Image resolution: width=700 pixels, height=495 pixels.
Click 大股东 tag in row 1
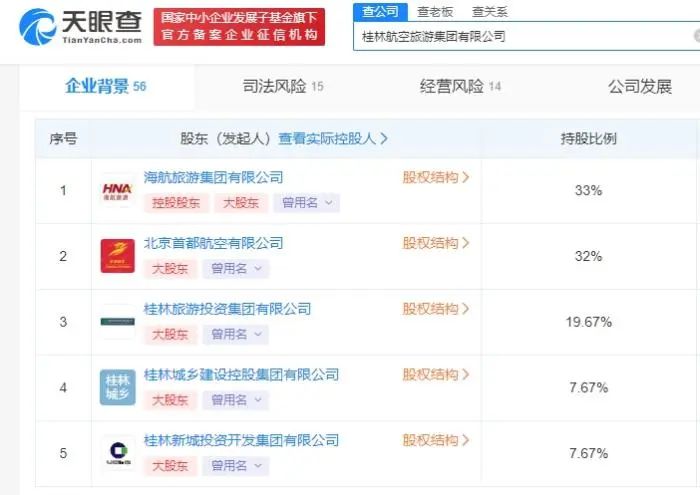click(x=241, y=203)
